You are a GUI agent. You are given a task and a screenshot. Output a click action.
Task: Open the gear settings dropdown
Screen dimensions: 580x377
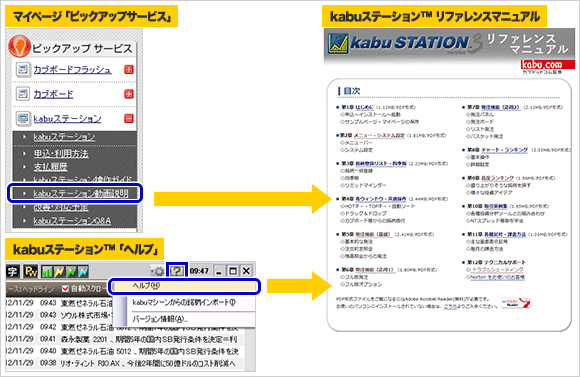(x=157, y=271)
